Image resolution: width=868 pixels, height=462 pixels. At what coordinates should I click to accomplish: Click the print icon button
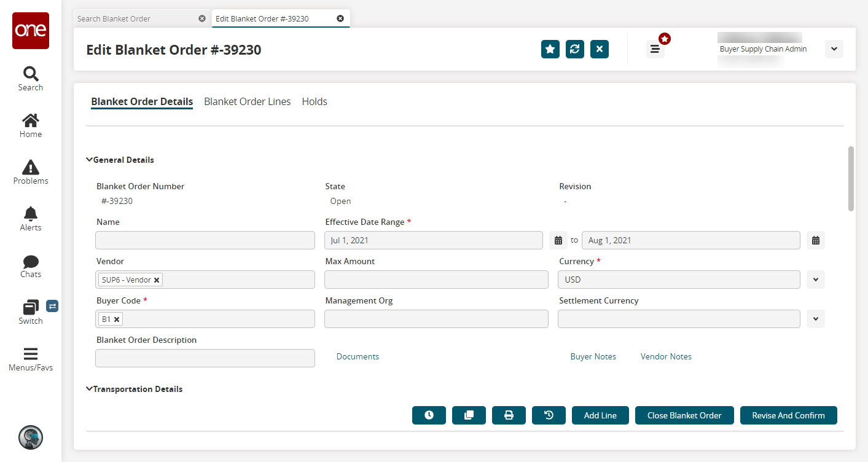(x=509, y=415)
